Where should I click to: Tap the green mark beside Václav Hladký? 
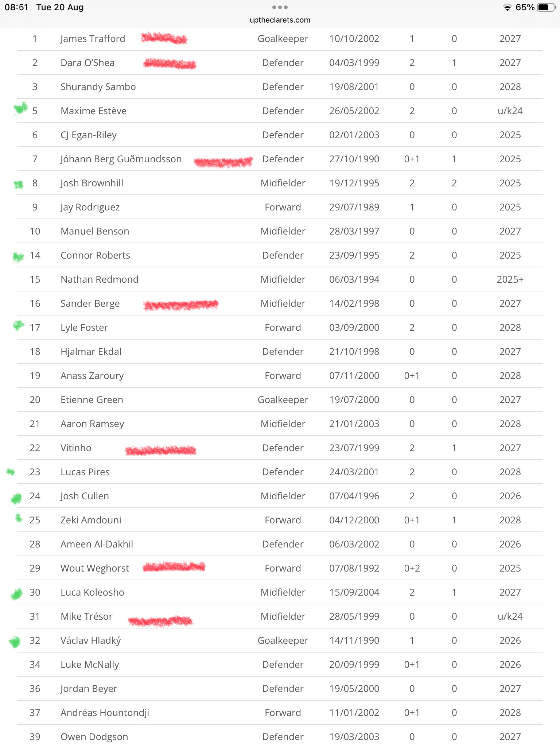(x=15, y=642)
